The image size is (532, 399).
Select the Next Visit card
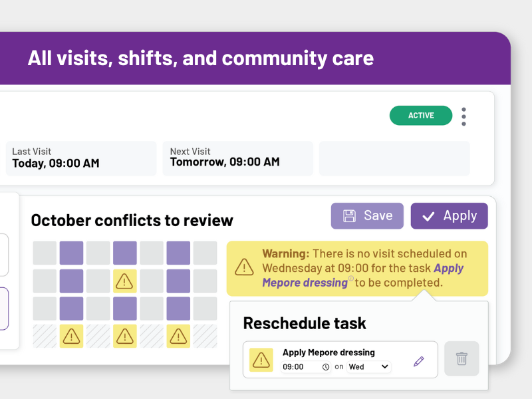(237, 158)
